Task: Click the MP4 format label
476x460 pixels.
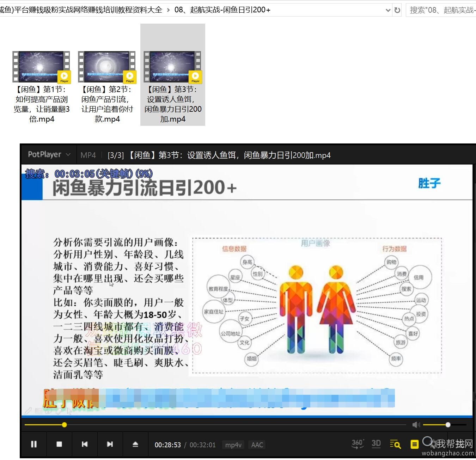Action: tap(88, 155)
